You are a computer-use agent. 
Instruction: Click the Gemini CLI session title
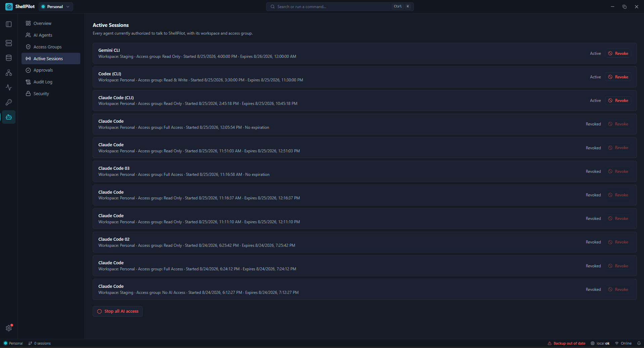coord(109,50)
